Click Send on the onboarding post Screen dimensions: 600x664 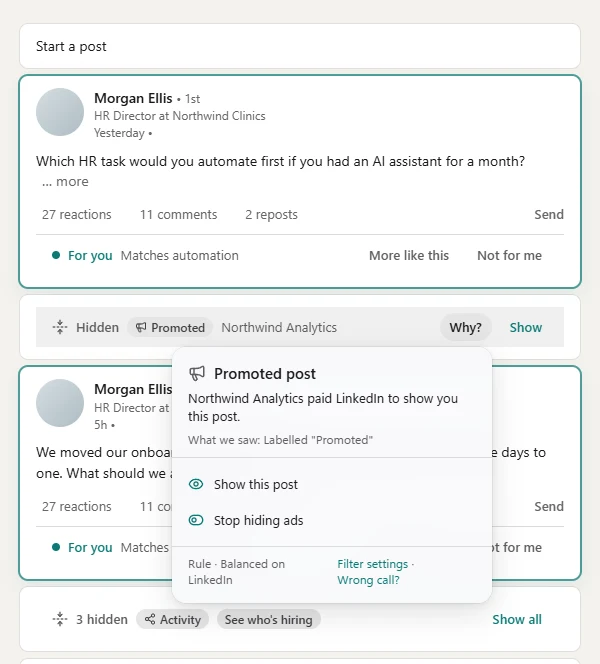tap(549, 506)
